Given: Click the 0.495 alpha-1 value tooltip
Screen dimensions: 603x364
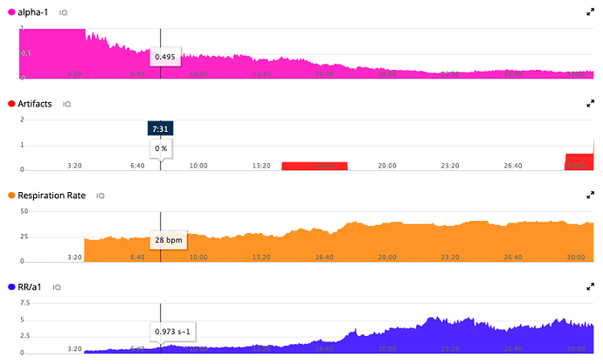Looking at the screenshot, I should tap(165, 57).
